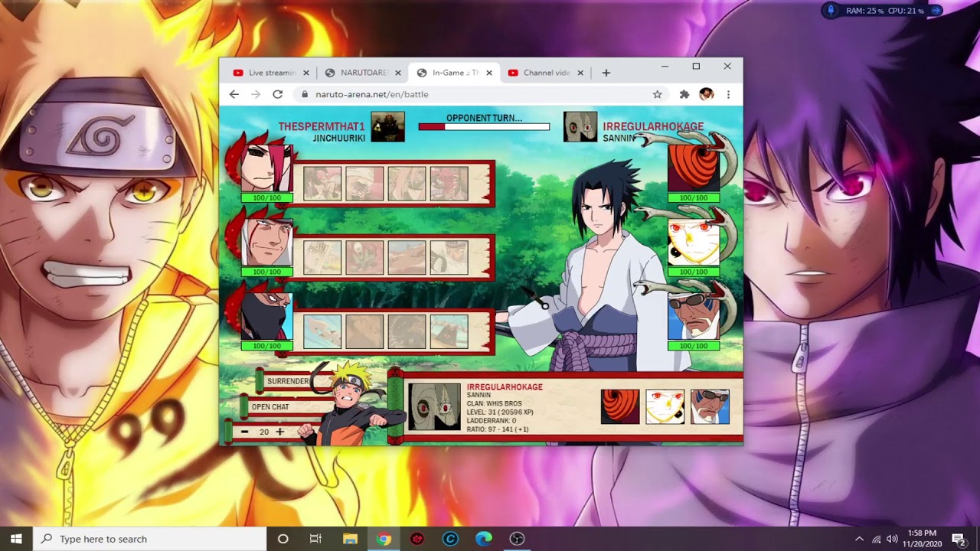This screenshot has height=551, width=980.
Task: Click spiral mask team icon in info panel
Action: [620, 407]
